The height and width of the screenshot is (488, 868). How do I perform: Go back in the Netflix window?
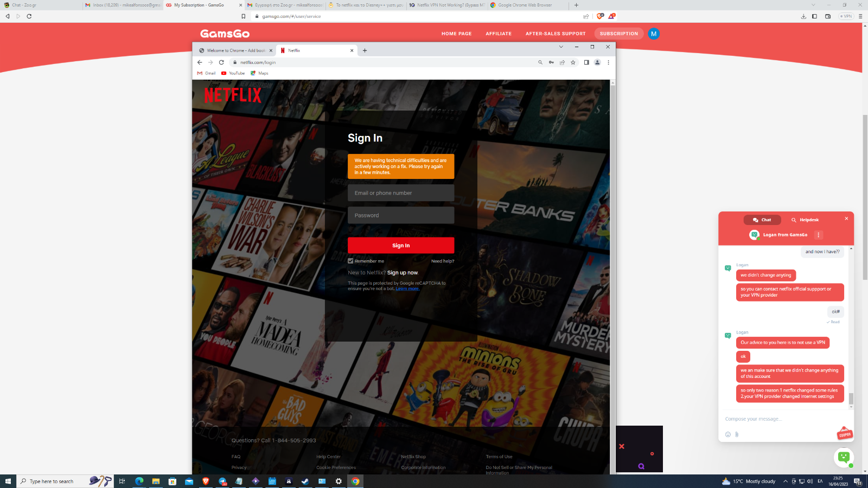click(200, 62)
